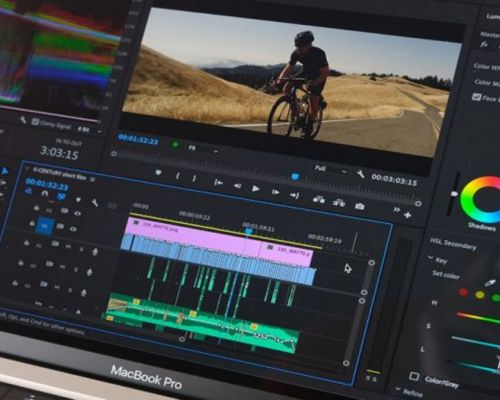
Task: Click the fx icon in the Lumetri panel
Action: (484, 44)
